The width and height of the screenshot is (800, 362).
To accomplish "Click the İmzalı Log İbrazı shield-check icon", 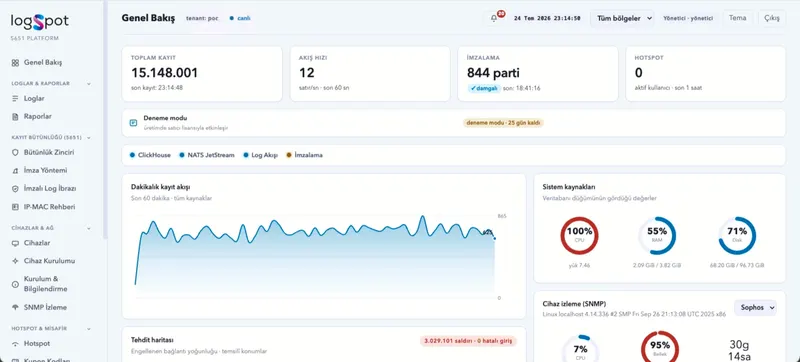I will [15, 189].
